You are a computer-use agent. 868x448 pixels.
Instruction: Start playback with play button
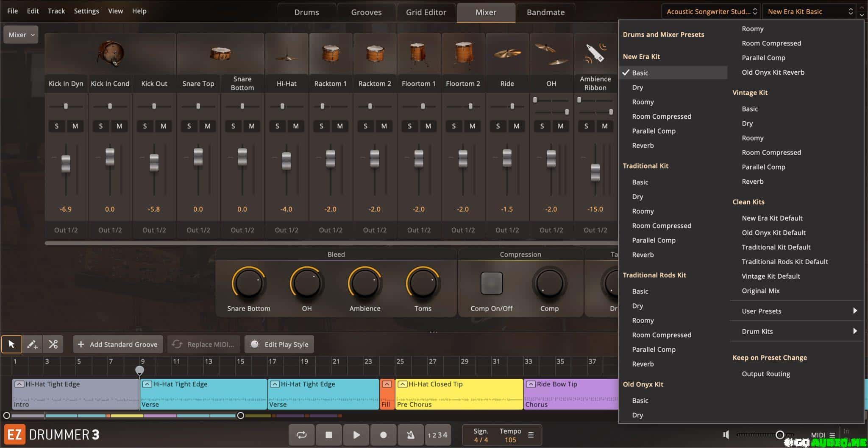[356, 435]
